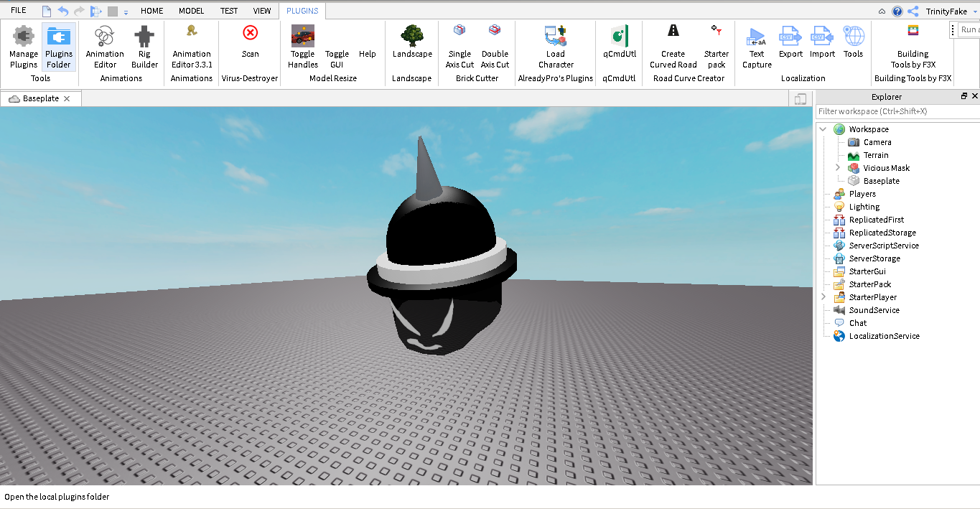980x509 pixels.
Task: Select StarterGui in Explorer
Action: tap(867, 271)
